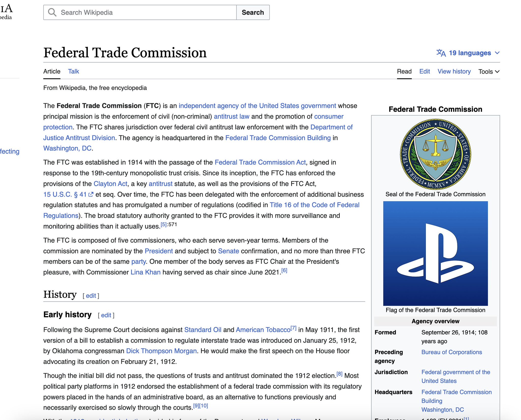Click the Search button

[253, 12]
